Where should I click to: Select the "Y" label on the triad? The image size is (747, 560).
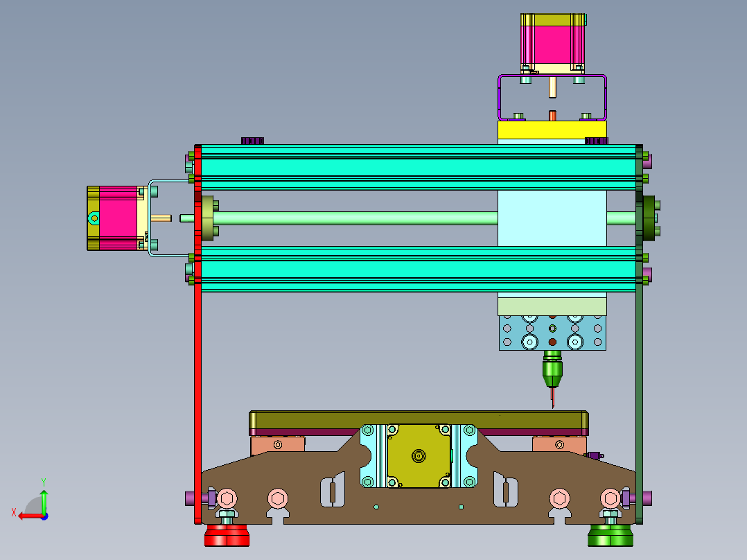pyautogui.click(x=44, y=482)
